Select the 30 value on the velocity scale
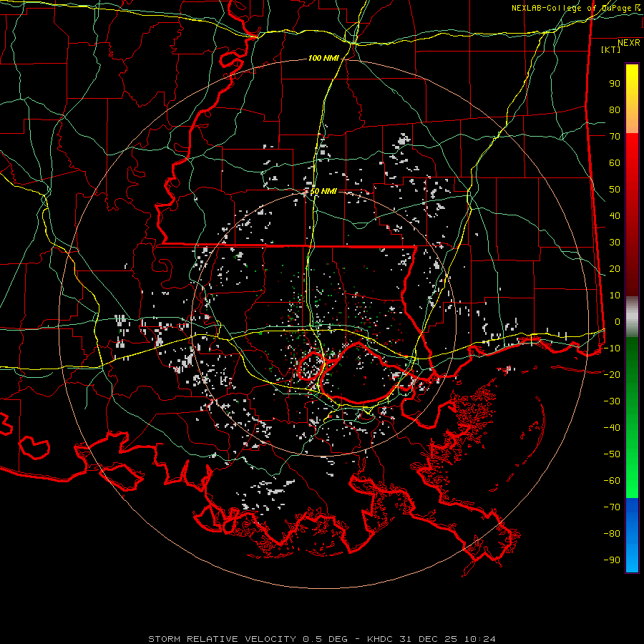Screen dimensions: 644x644 [x=615, y=243]
